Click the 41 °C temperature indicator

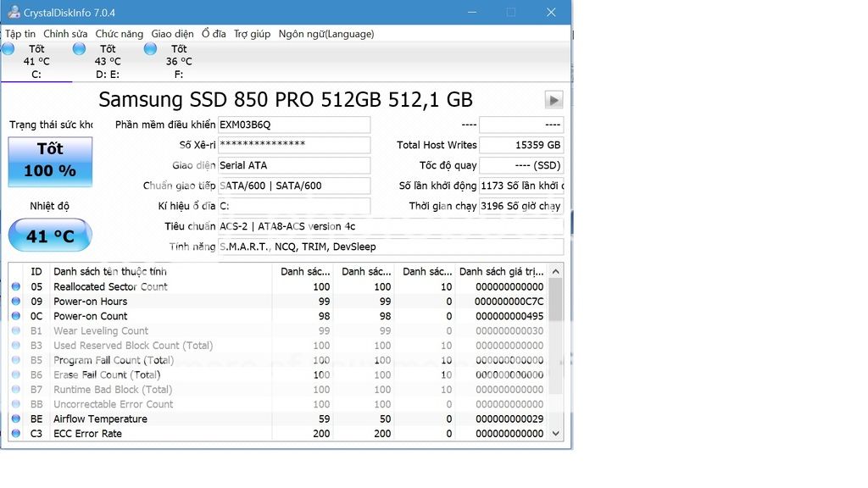pos(49,235)
